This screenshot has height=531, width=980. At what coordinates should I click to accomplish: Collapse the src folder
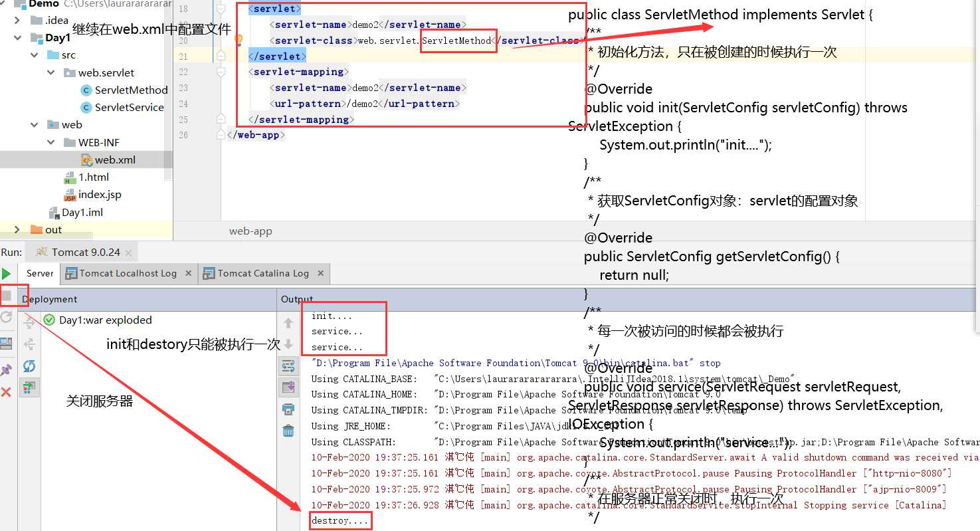point(34,55)
